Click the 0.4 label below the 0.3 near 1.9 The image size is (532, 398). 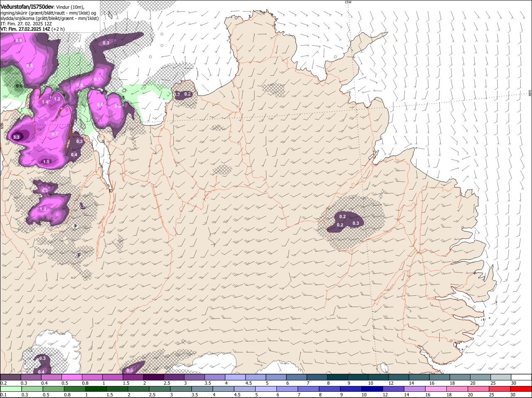pos(74,155)
